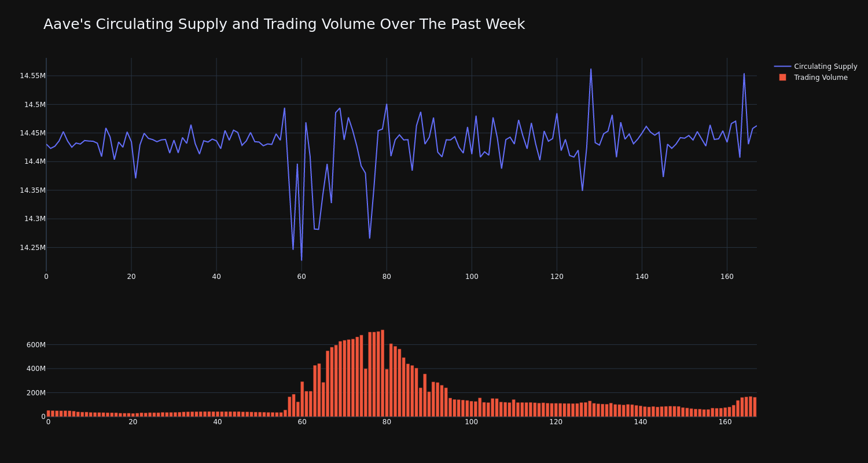Click the 14.55M y-axis label
868x463 pixels.
coord(32,76)
